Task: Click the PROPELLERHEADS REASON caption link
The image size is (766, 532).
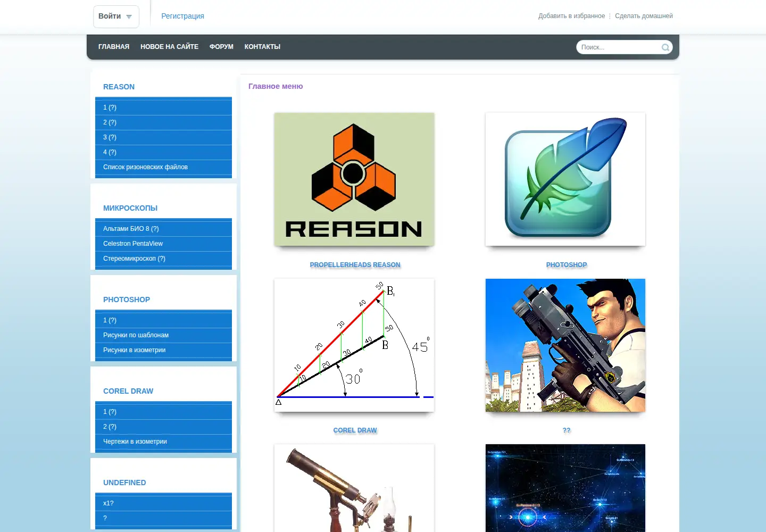Action: tap(355, 265)
